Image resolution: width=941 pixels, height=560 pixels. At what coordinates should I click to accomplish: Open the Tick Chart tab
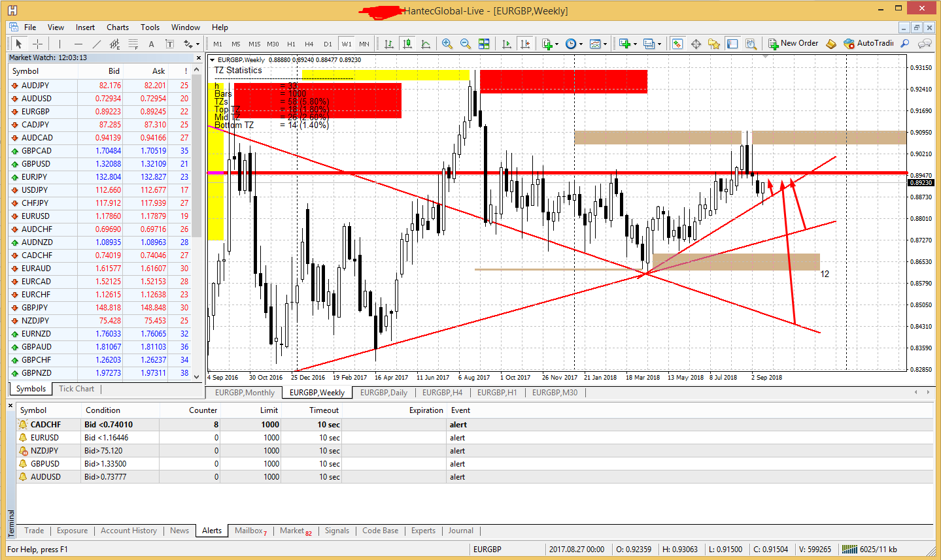pyautogui.click(x=77, y=389)
